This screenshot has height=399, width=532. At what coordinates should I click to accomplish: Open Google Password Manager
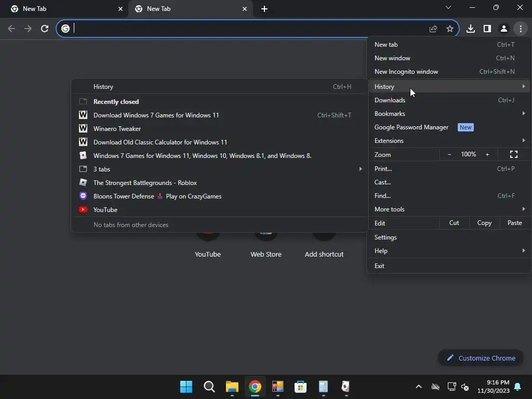449,127
